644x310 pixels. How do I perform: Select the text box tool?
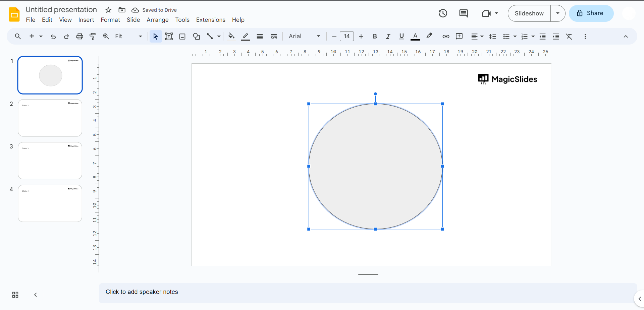(169, 37)
